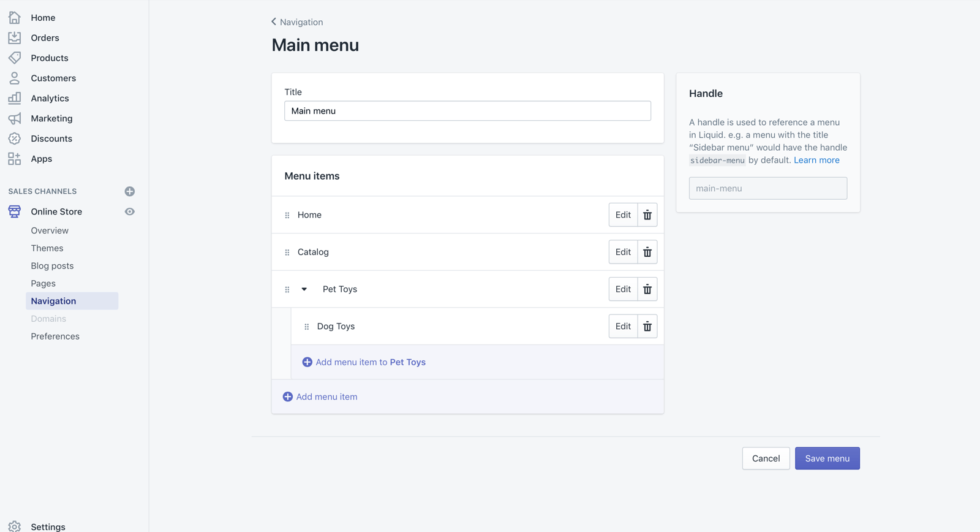Add menu item to Pet Toys
Image resolution: width=980 pixels, height=532 pixels.
click(x=364, y=362)
